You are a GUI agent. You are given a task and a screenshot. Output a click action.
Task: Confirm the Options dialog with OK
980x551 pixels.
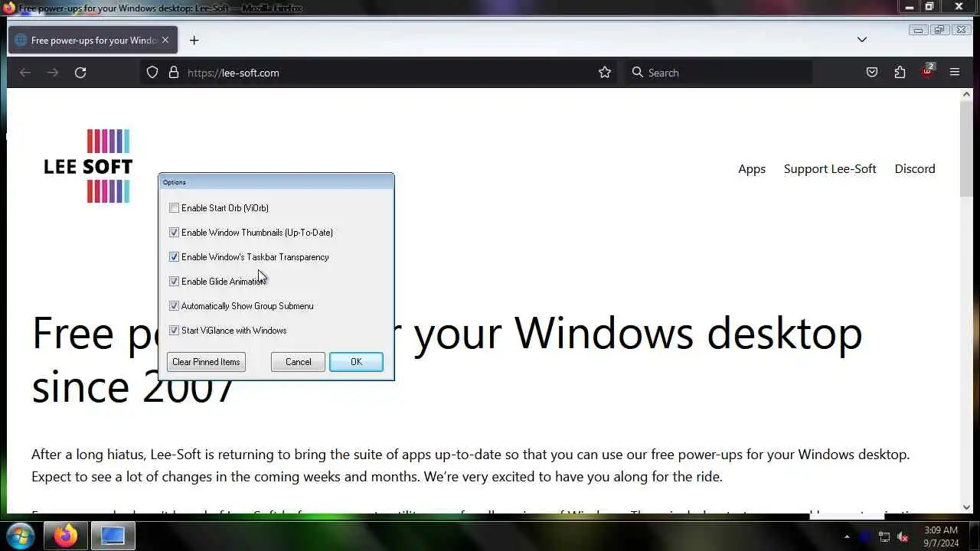pos(356,362)
